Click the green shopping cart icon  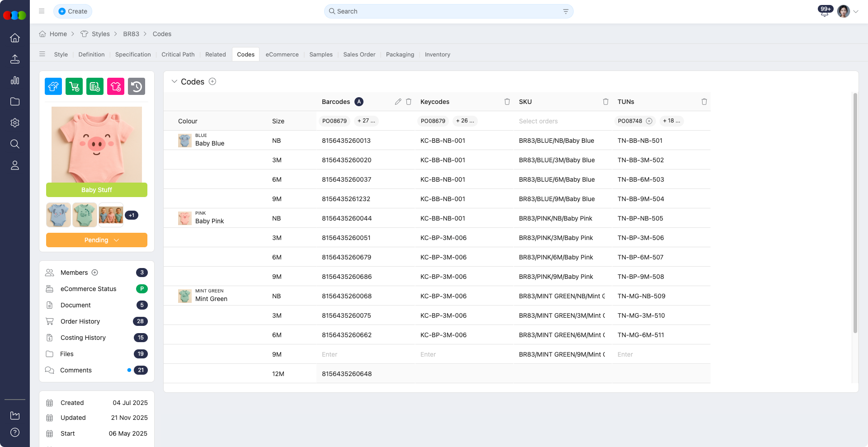[74, 86]
